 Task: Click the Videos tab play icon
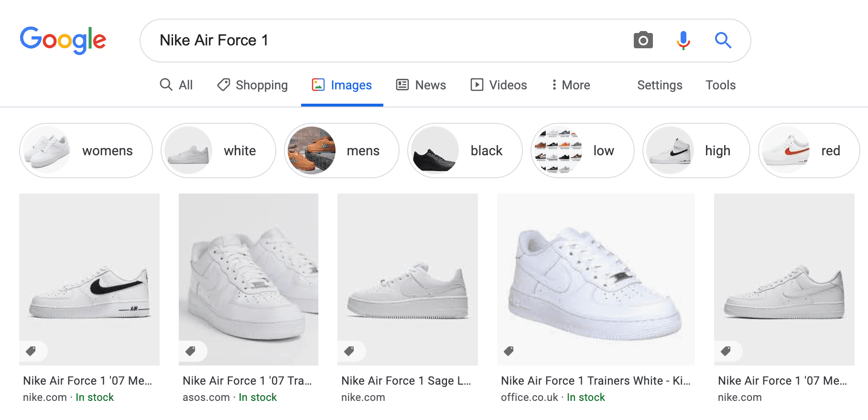[477, 85]
